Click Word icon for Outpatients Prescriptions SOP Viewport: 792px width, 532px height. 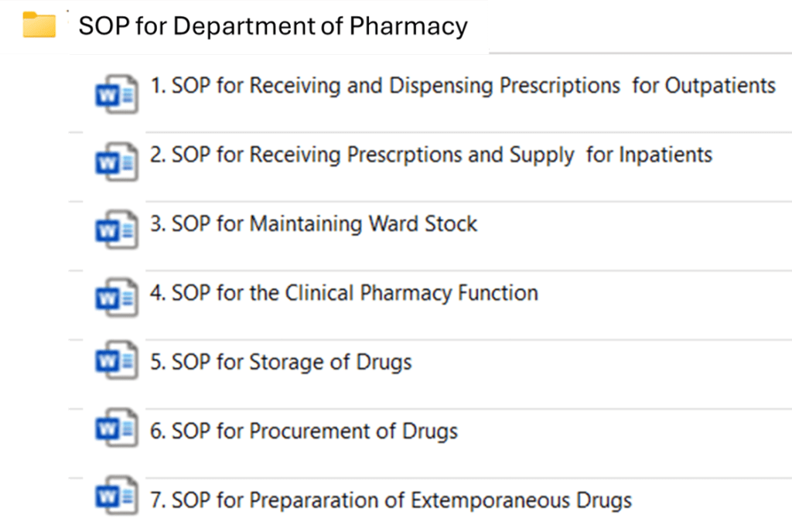click(x=116, y=96)
